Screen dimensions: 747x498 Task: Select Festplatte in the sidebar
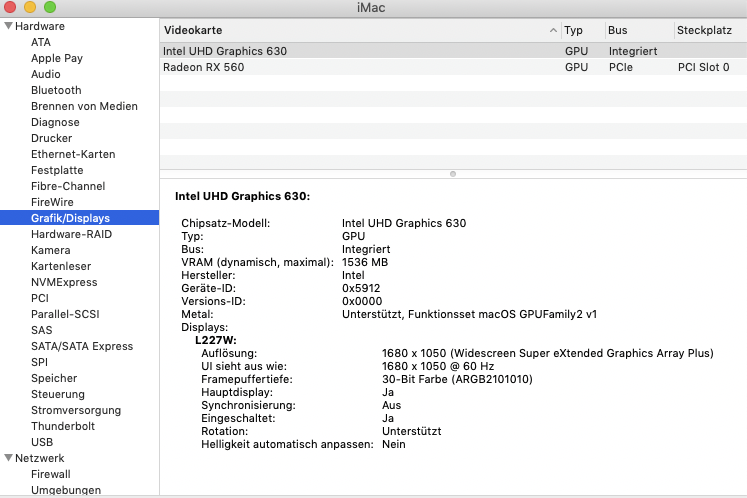(x=57, y=170)
